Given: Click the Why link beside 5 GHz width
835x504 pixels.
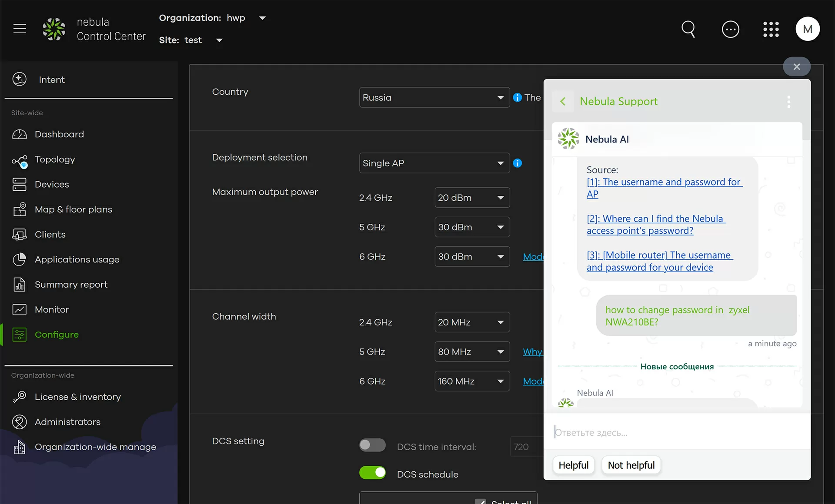Looking at the screenshot, I should [533, 351].
